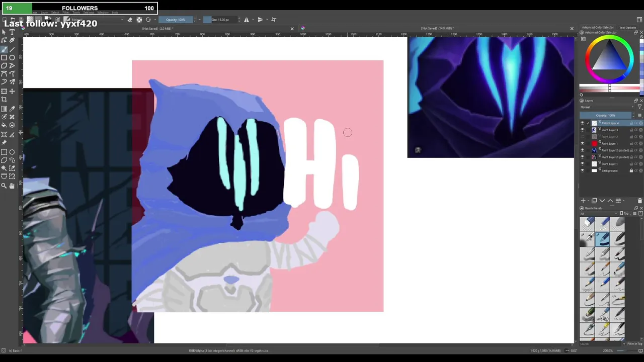Toggle visibility of Paint Layer 4
Viewport: 644px width, 362px height.
(x=582, y=123)
